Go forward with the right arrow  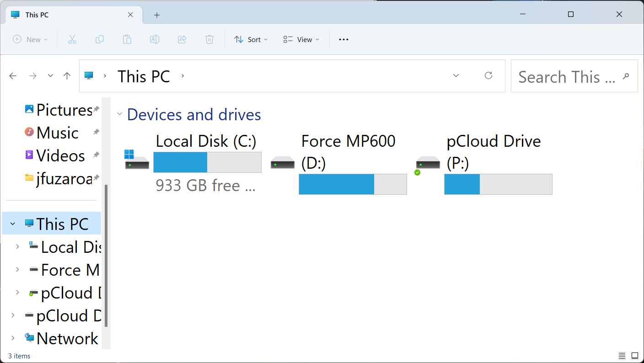pos(33,76)
